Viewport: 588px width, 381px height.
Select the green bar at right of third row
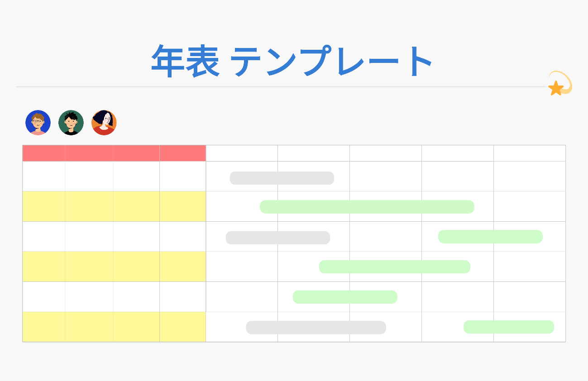[x=490, y=237]
